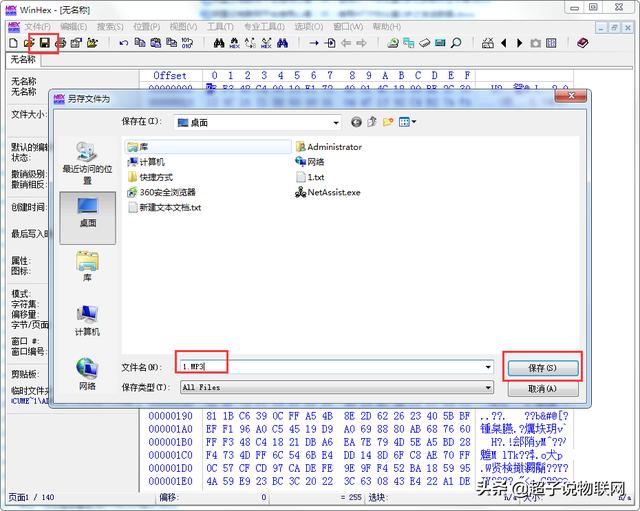
Task: Open the 窗口(W) menu
Action: tap(348, 27)
